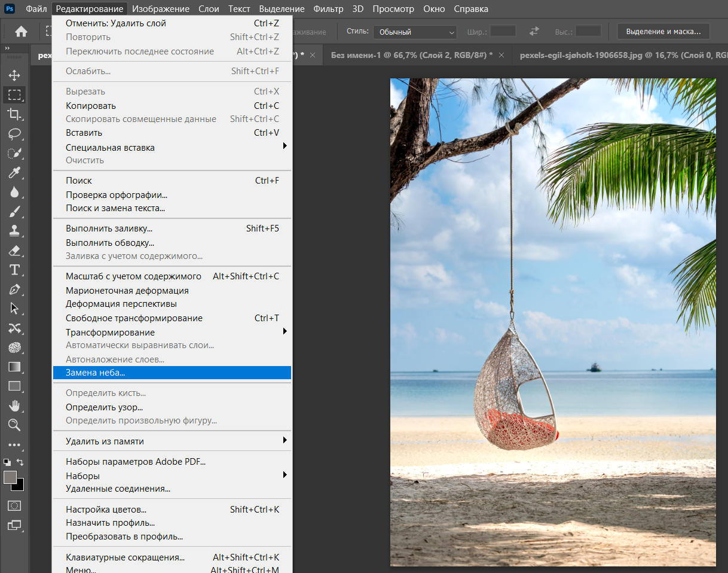Click the Выделение и маска button
The image size is (728, 573).
pos(663,32)
